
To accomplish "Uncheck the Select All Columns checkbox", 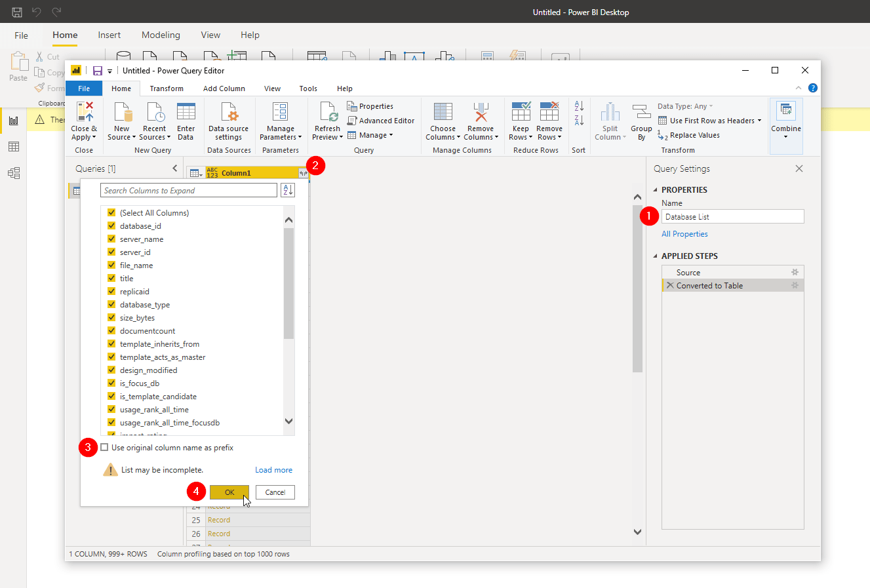I will (x=111, y=213).
